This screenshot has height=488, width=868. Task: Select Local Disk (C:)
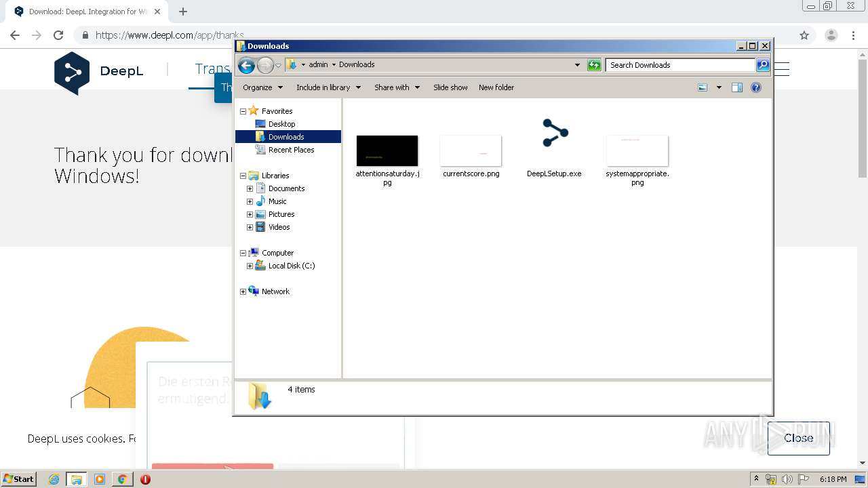(x=292, y=266)
